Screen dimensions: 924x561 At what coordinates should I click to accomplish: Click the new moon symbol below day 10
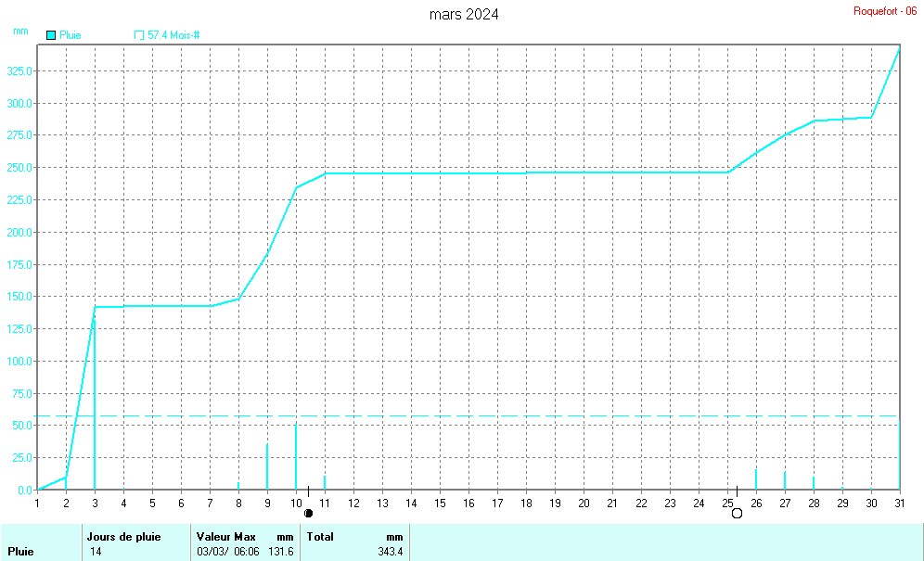(308, 514)
